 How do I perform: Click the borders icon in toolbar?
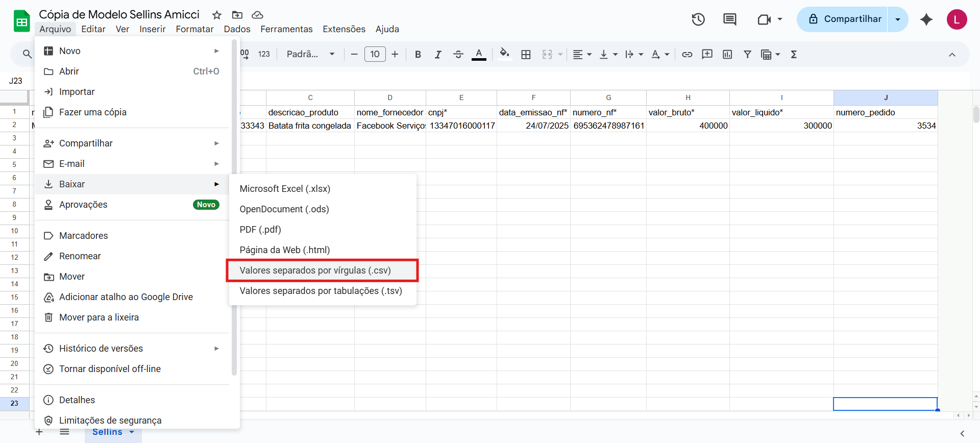pyautogui.click(x=526, y=55)
